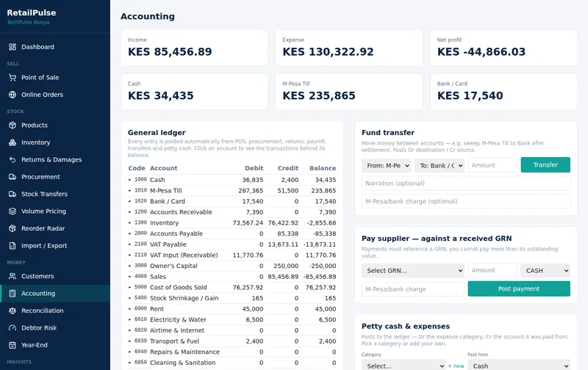Viewport: 588px width, 370px height.
Task: Click the Stock Transfers truck icon
Action: click(x=12, y=194)
